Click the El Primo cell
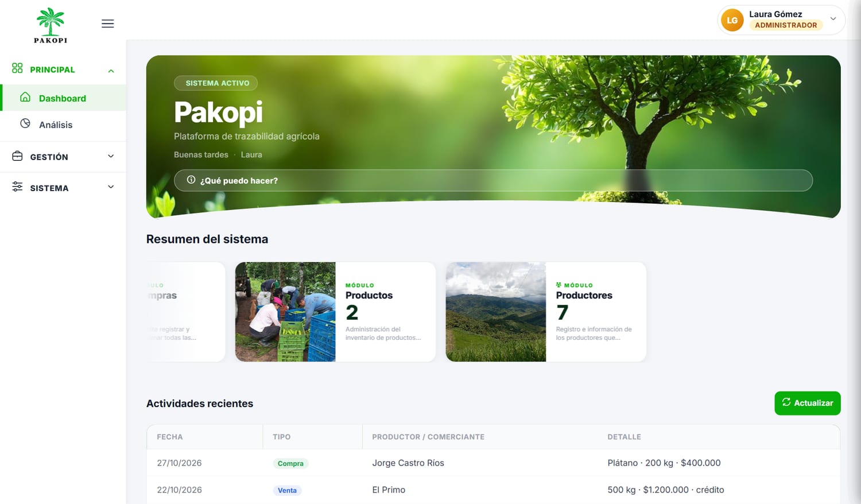861x504 pixels. [389, 490]
